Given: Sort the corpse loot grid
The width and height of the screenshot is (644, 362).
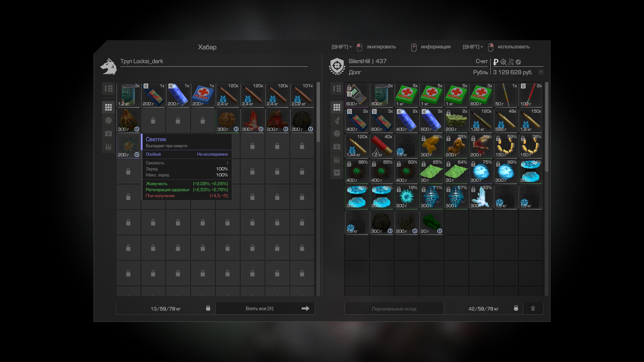Looking at the screenshot, I should coord(108,88).
